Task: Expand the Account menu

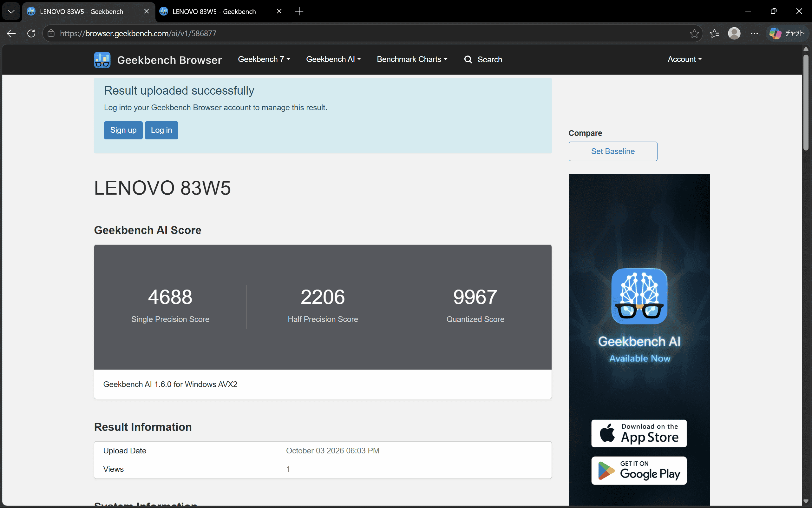Action: tap(684, 59)
